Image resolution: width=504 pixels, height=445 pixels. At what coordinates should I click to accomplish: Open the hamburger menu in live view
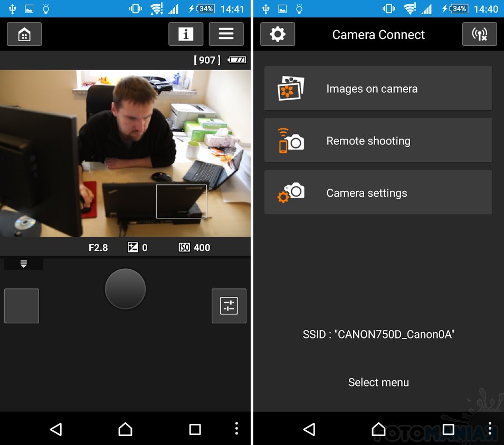click(x=226, y=35)
